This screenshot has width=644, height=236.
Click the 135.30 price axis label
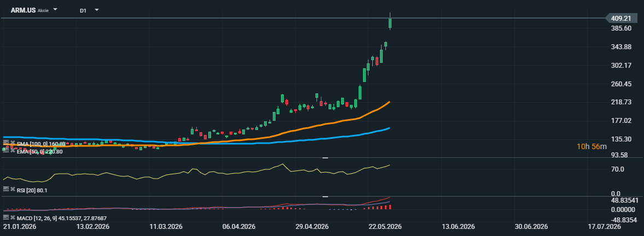coord(622,139)
